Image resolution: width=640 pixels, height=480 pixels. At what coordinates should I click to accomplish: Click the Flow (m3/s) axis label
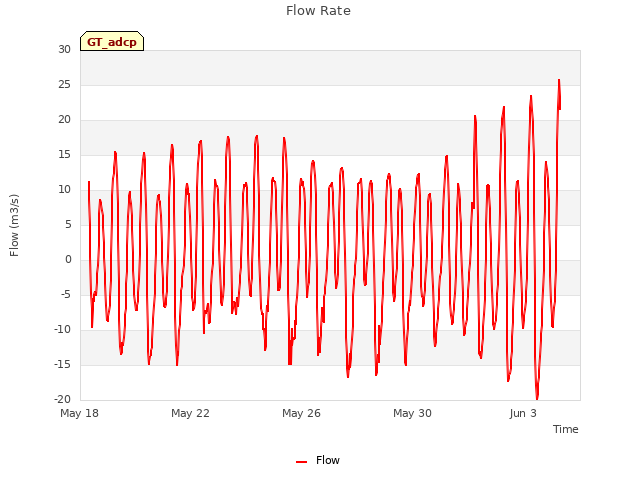[14, 225]
